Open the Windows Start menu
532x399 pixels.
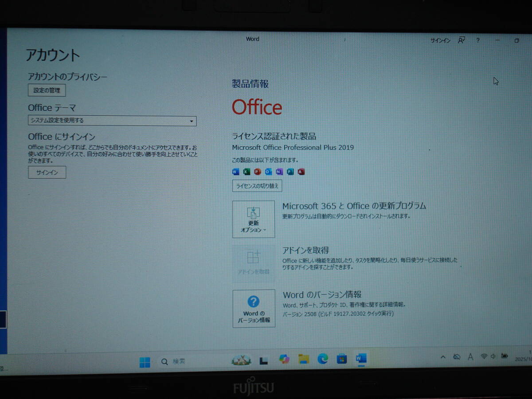145,362
